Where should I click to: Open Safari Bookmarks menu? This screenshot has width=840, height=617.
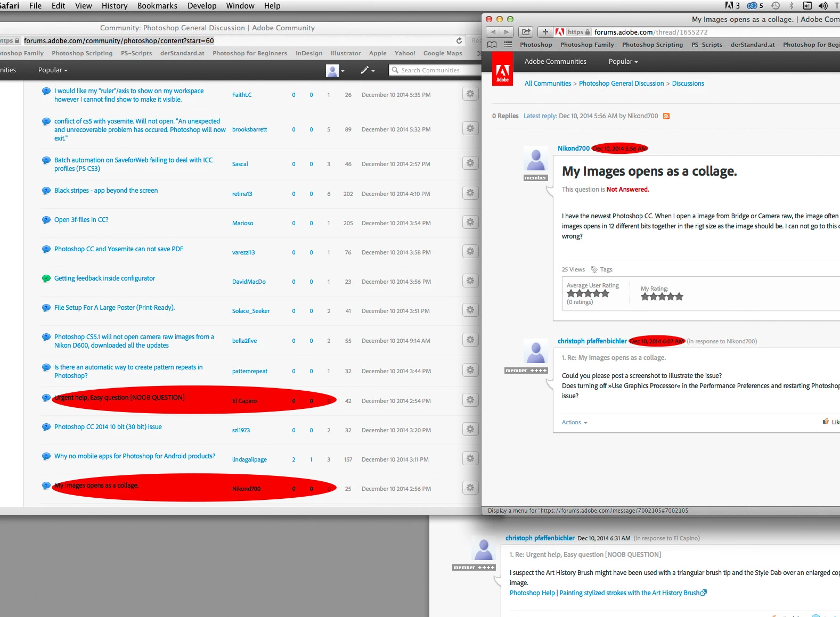(157, 6)
